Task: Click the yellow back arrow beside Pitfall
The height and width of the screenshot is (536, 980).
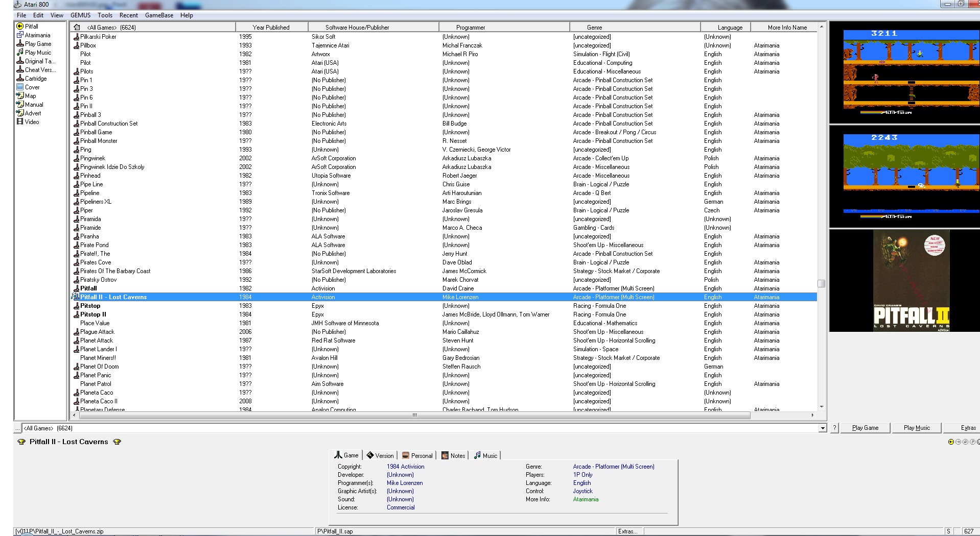Action: click(x=20, y=27)
